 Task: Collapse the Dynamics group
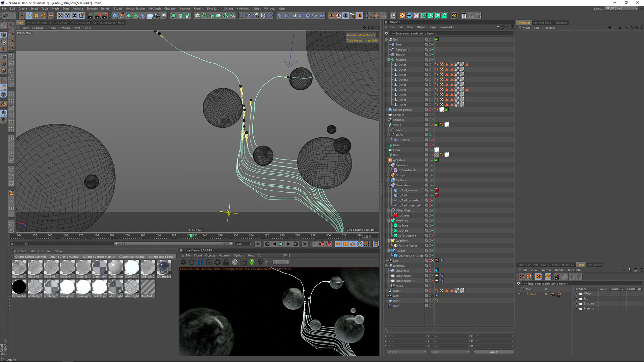[389, 165]
